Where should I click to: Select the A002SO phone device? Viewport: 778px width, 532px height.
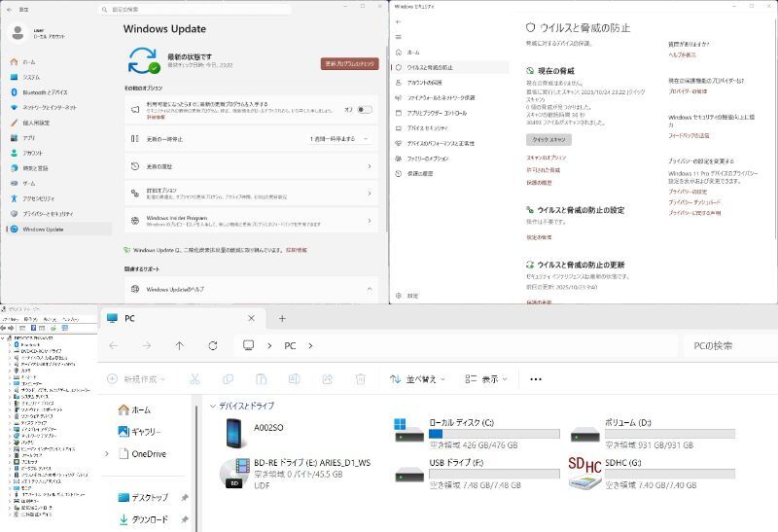[x=256, y=433]
